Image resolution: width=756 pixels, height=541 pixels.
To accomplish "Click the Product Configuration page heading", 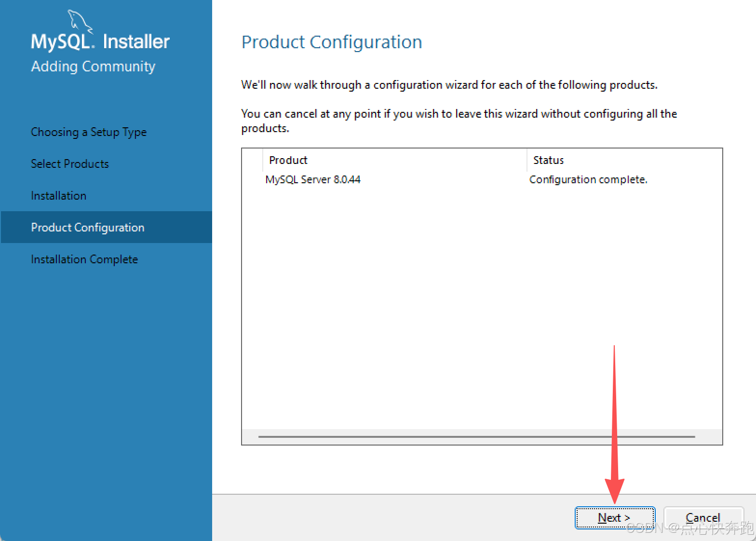I will pyautogui.click(x=332, y=42).
